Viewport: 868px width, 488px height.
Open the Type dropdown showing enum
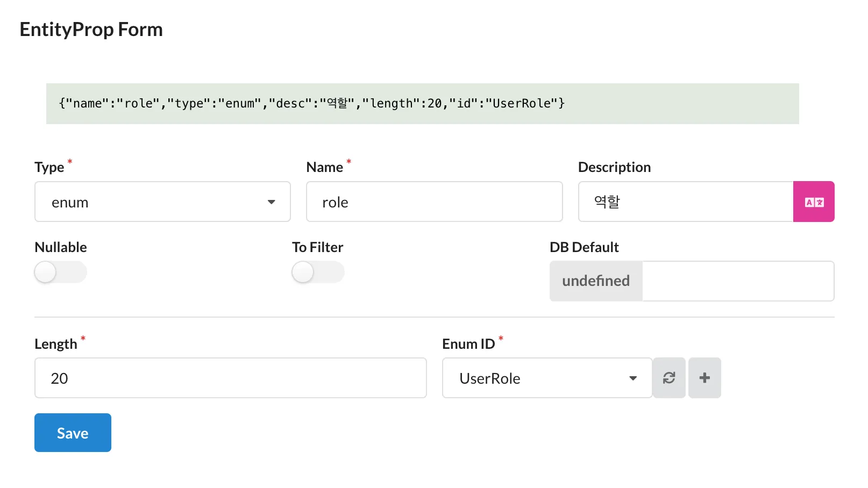161,202
